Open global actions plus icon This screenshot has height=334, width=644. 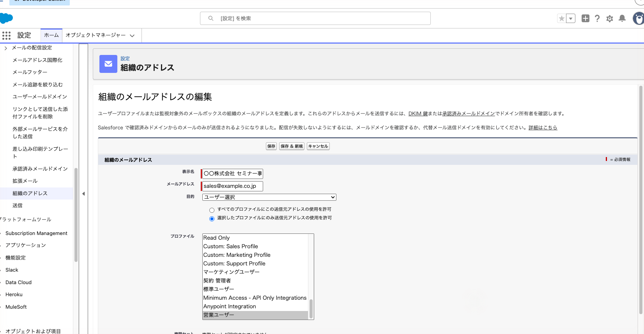(585, 18)
